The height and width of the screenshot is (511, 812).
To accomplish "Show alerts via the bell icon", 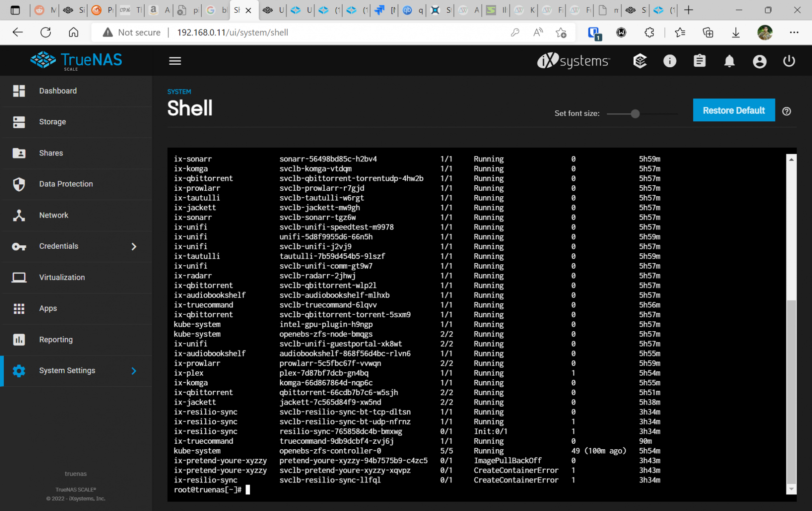I will coord(729,61).
